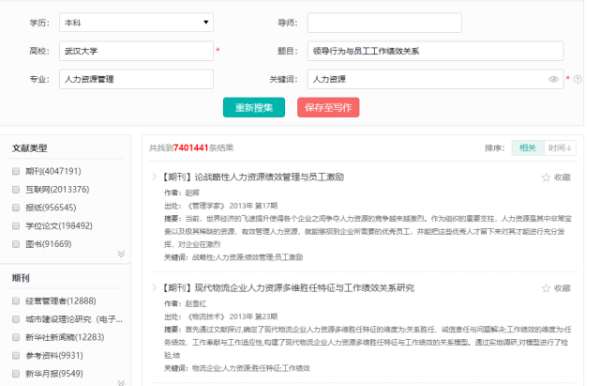Check the 报纸(956545) checkbox
600x386 pixels.
(16, 207)
